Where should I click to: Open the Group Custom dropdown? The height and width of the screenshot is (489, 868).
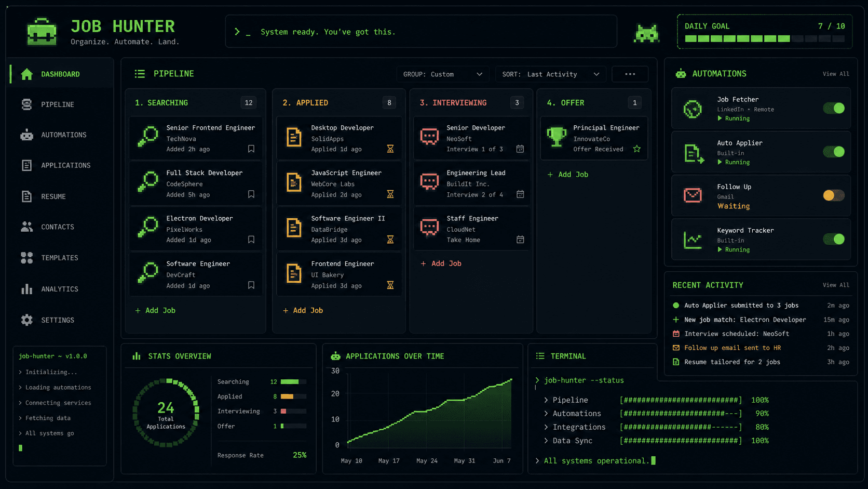click(x=443, y=74)
